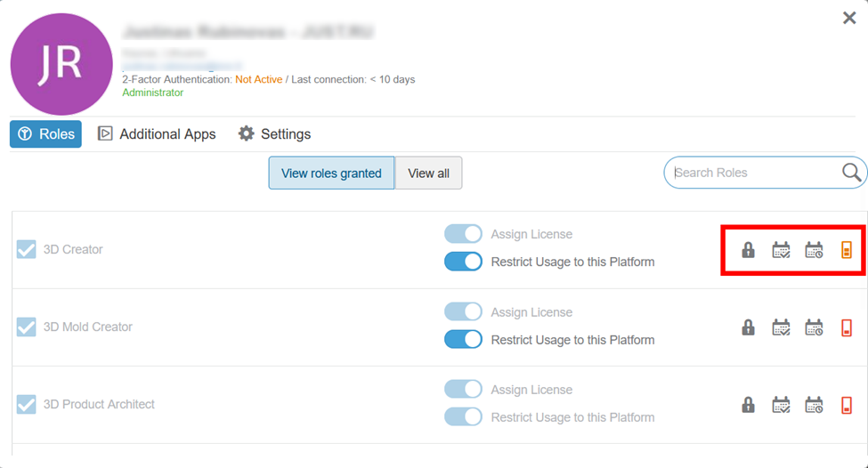Click calendar-clock icon in 3D Mold Creator row
The width and height of the screenshot is (868, 468).
point(814,327)
